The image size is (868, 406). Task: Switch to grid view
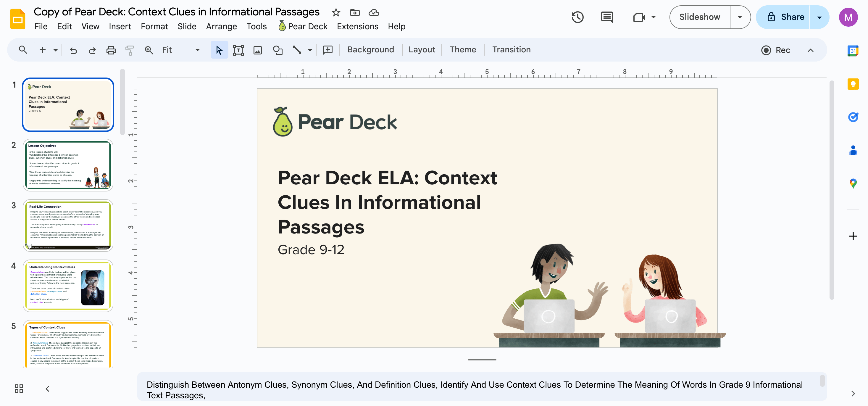point(19,389)
